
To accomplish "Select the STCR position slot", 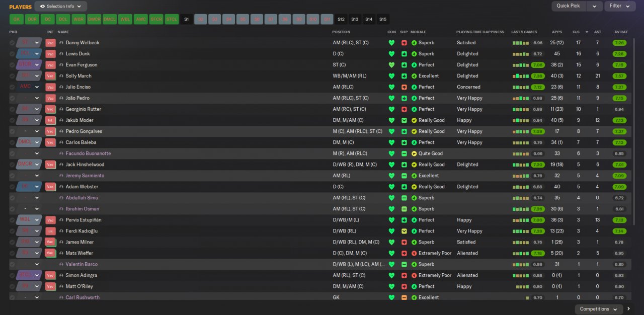I will [156, 19].
